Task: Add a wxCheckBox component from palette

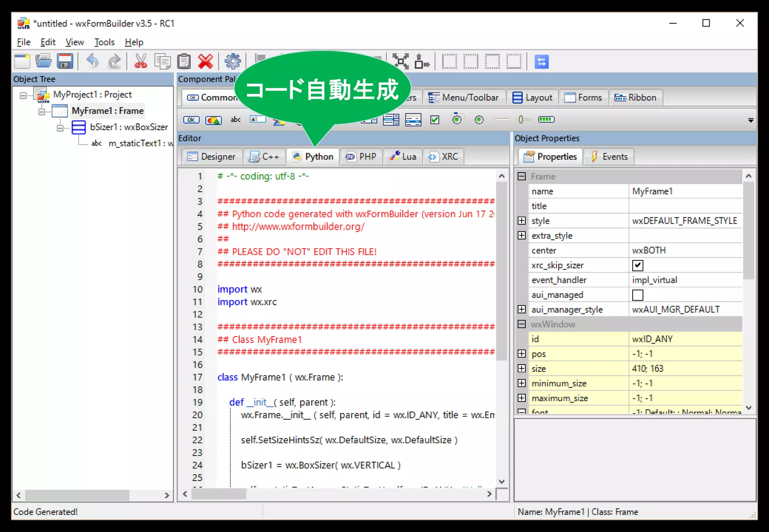Action: (435, 120)
